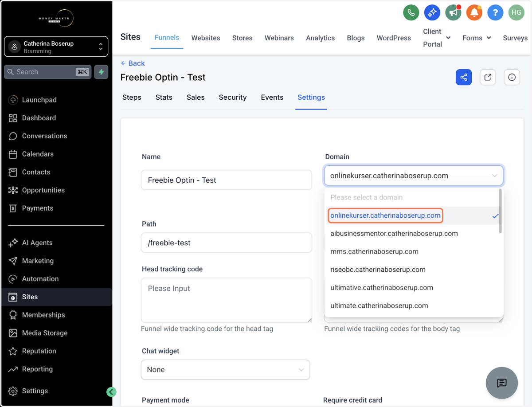Image resolution: width=532 pixels, height=407 pixels.
Task: Open funnel preview in new window icon
Action: click(x=488, y=77)
